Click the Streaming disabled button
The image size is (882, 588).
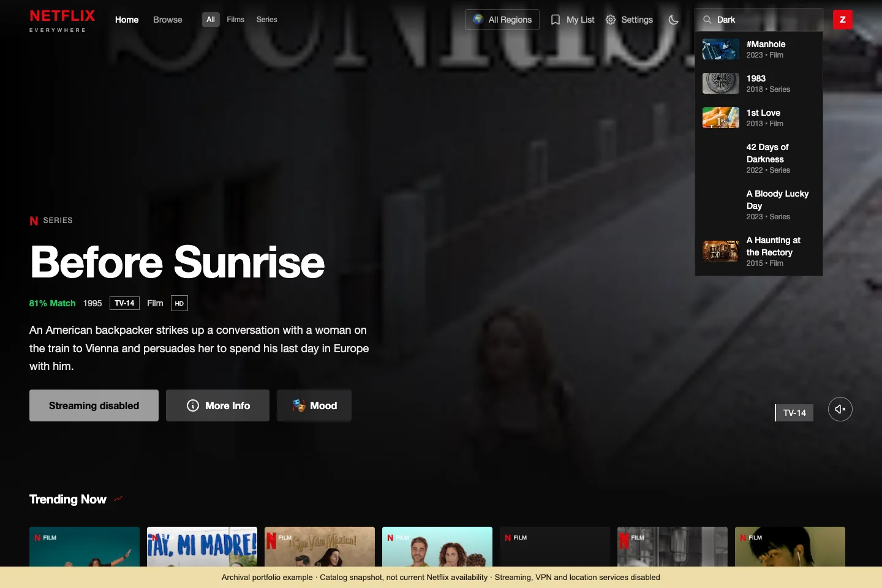point(94,405)
